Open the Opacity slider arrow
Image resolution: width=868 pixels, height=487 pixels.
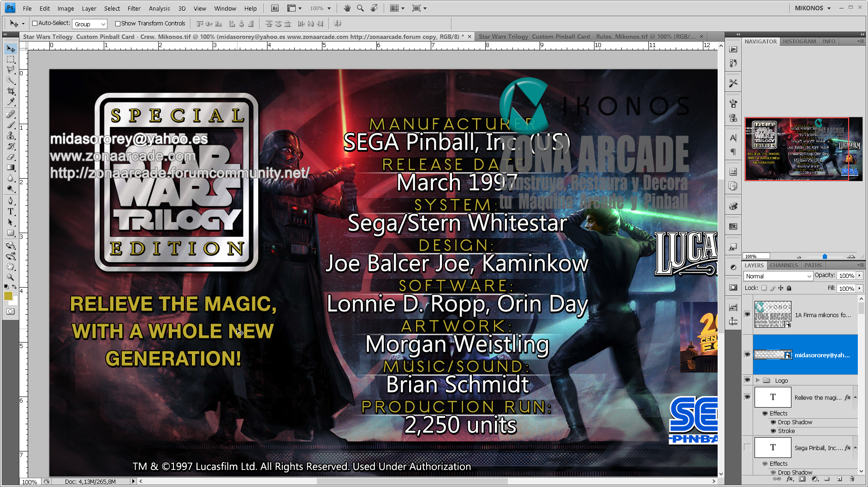point(860,276)
